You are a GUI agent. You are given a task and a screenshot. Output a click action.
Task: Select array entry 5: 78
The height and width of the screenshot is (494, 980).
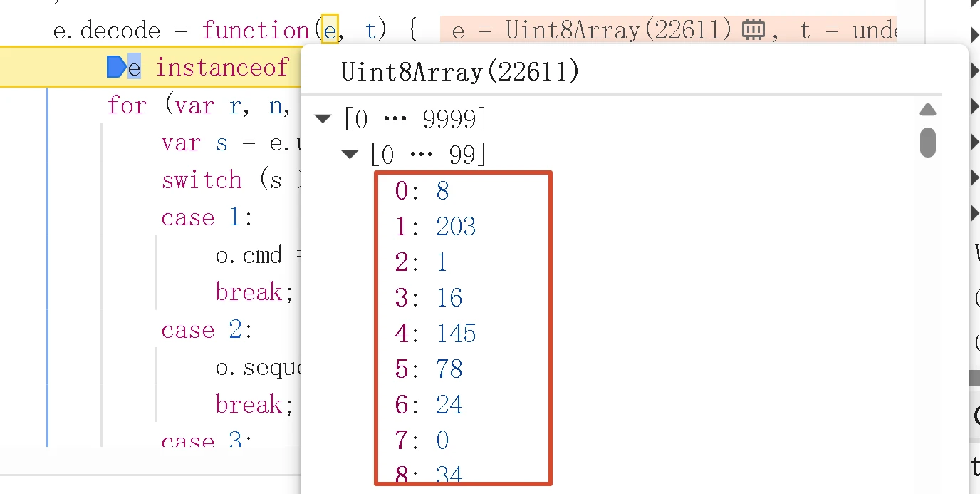(429, 369)
